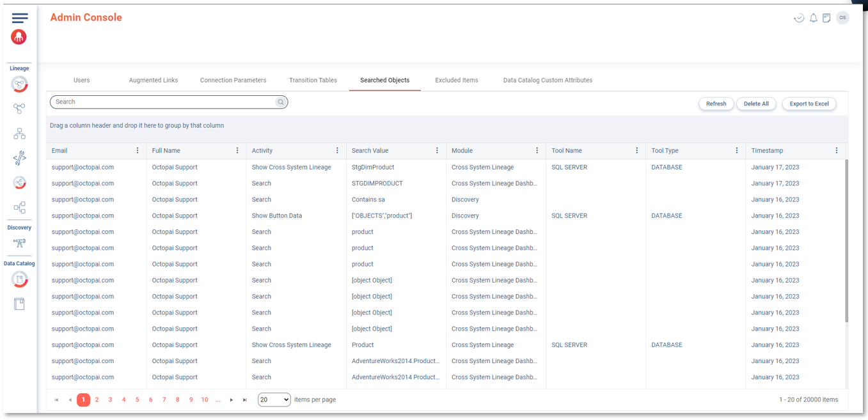Switch to the Excluded Items tab
This screenshot has height=420, width=868.
click(x=456, y=81)
